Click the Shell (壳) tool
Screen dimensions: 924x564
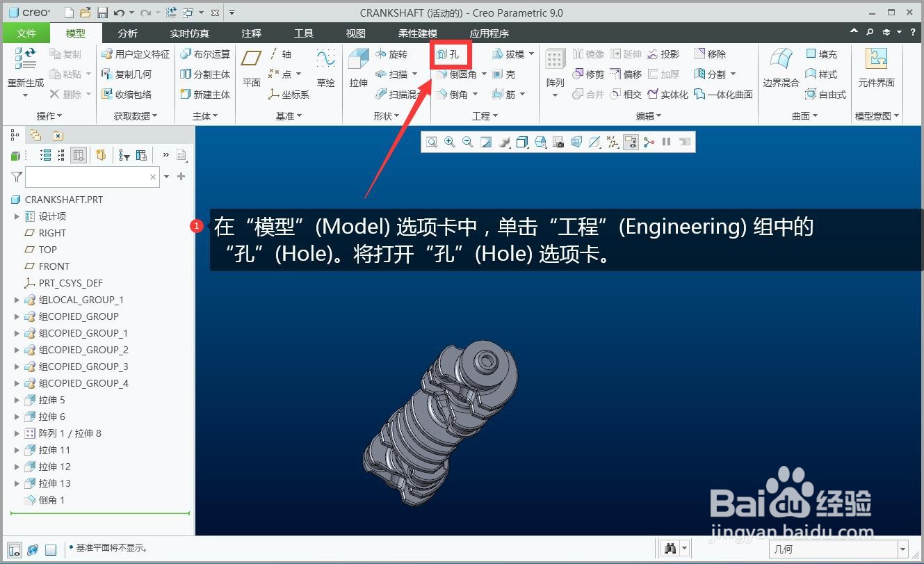point(503,74)
